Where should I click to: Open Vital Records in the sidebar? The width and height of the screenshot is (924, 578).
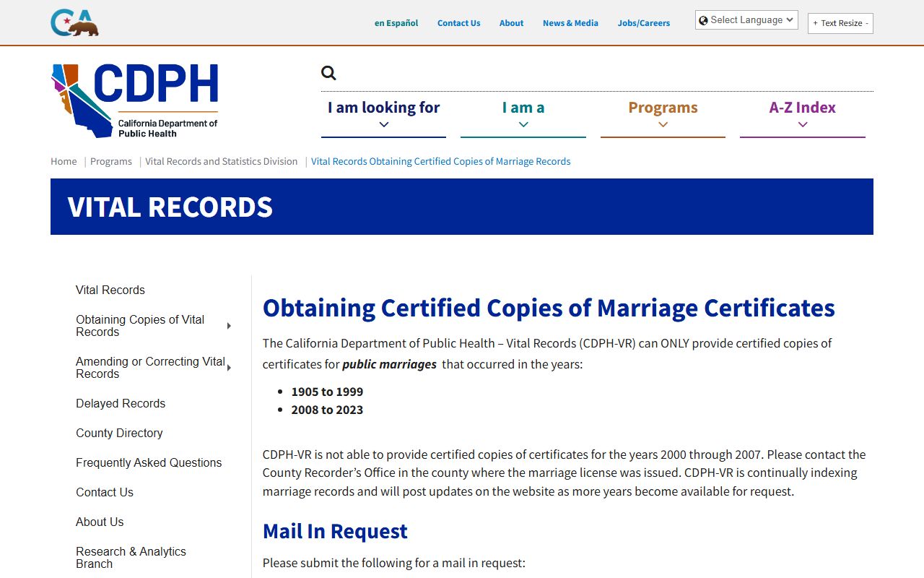coord(110,290)
